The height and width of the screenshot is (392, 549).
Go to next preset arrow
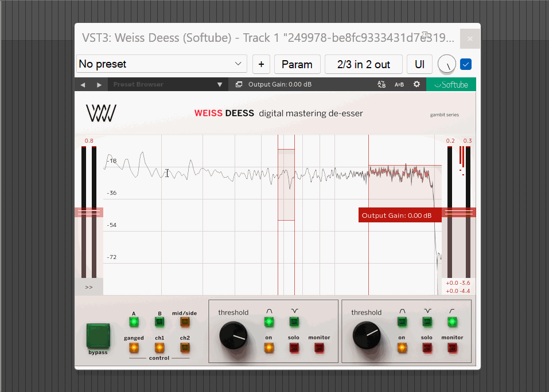pyautogui.click(x=99, y=85)
